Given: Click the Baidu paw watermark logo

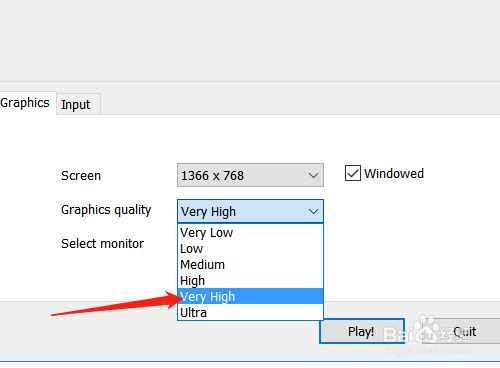Looking at the screenshot, I should click(x=427, y=329).
